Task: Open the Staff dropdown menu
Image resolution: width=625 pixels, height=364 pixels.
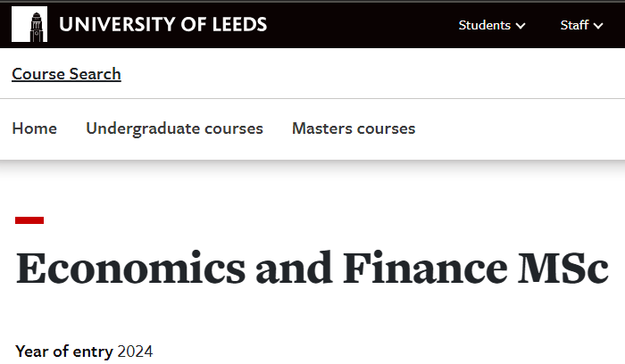Action: coord(581,25)
